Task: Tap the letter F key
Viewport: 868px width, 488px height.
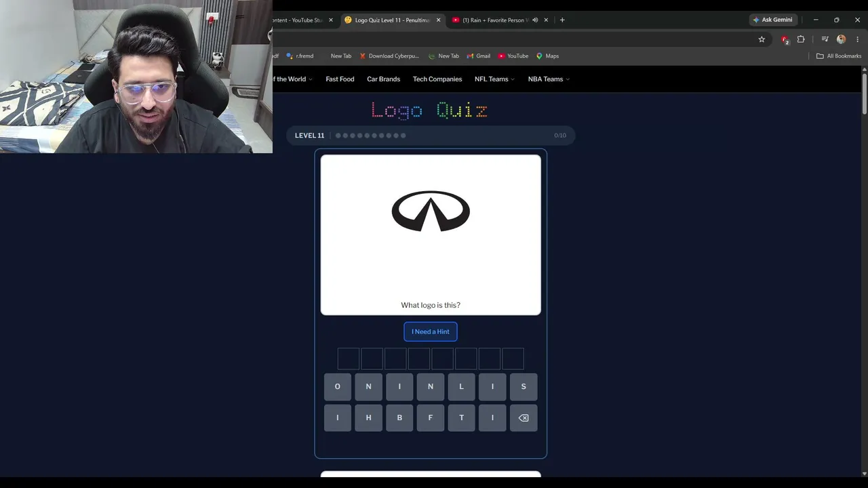Action: pos(431,418)
